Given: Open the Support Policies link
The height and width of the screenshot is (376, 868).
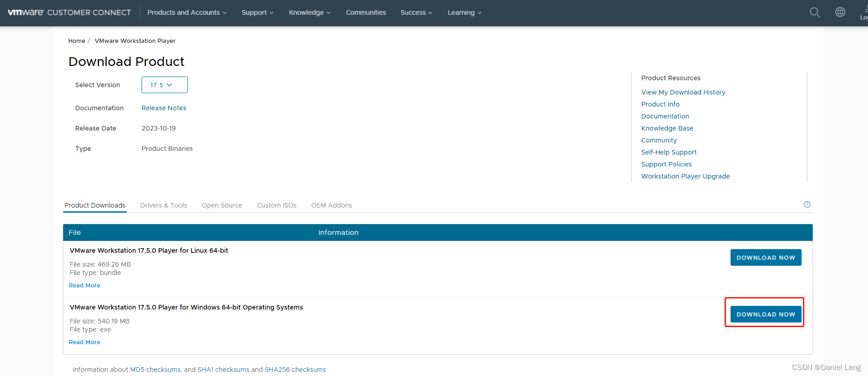Looking at the screenshot, I should (666, 164).
